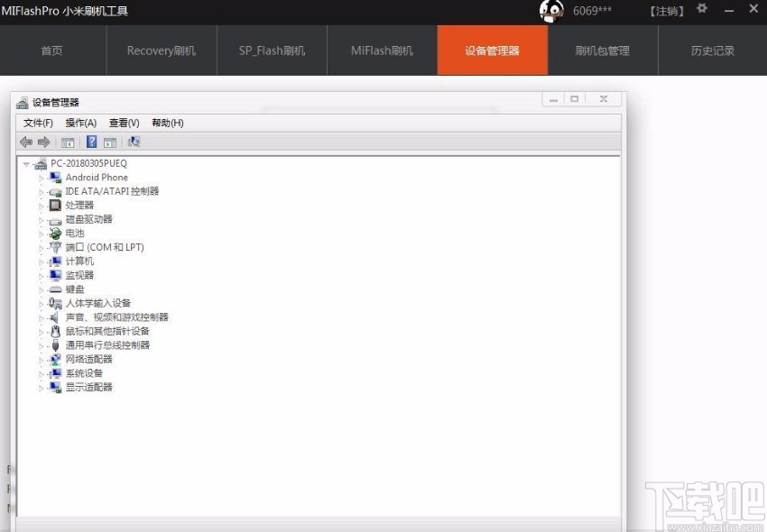Click the 通用串行总线控制器 USB icon

[55, 345]
